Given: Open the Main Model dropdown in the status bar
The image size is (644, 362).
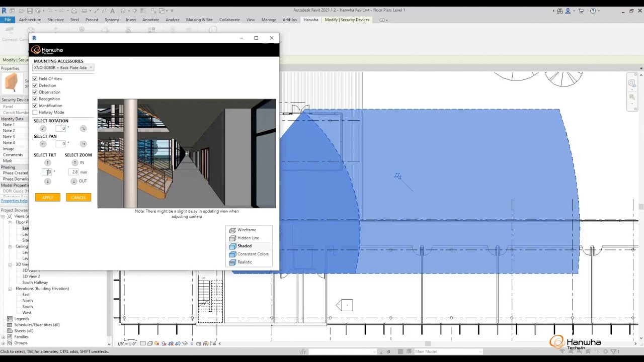Looking at the screenshot, I should tap(448, 351).
